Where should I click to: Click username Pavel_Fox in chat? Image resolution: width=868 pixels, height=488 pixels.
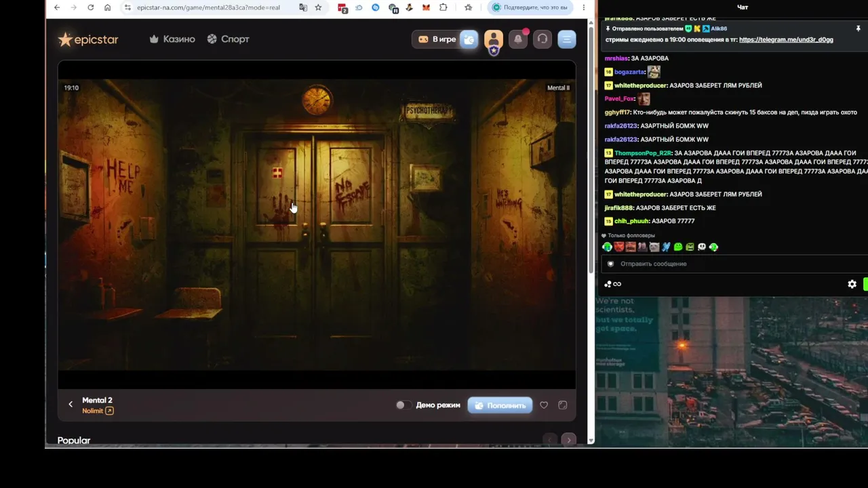(619, 99)
